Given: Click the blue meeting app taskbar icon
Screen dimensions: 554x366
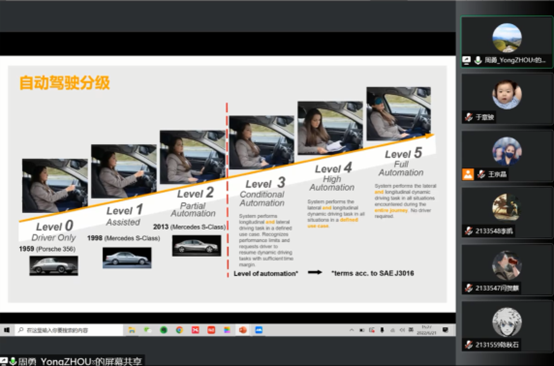Looking at the screenshot, I should (x=259, y=330).
